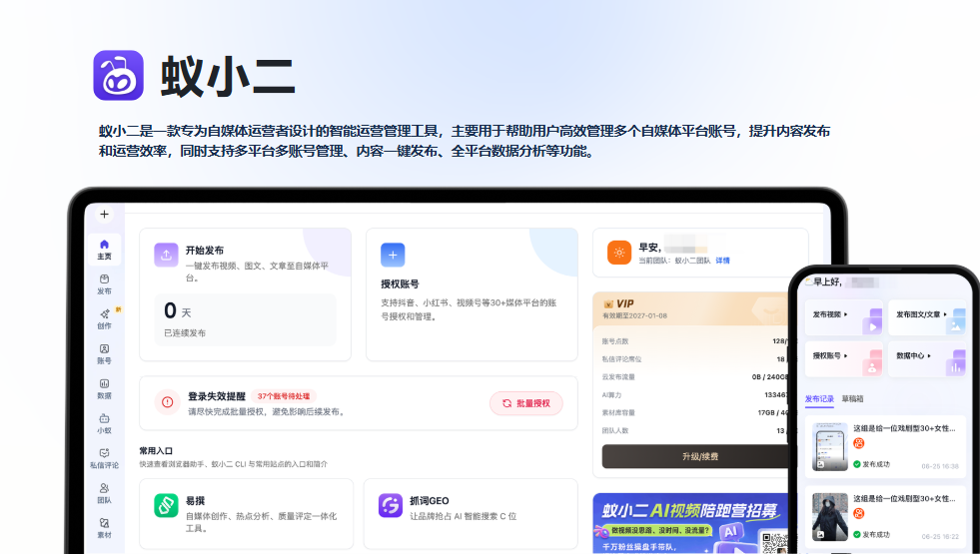The width and height of the screenshot is (980, 554).
Task: Click the purple upload icon for 开始发布
Action: pos(166,255)
